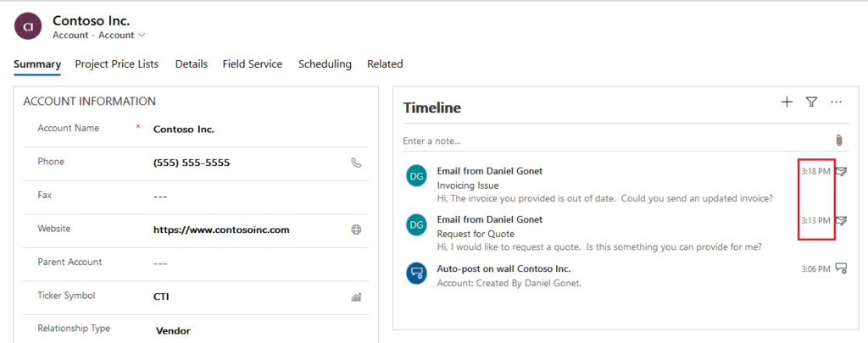
Task: Click the Account Name field Contoso Inc.
Action: point(184,130)
